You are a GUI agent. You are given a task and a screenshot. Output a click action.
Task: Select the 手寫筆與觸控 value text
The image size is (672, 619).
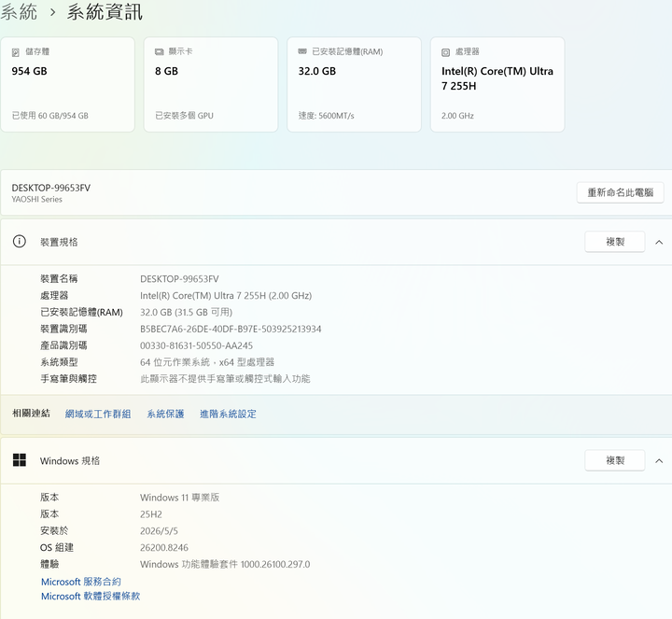tap(225, 378)
